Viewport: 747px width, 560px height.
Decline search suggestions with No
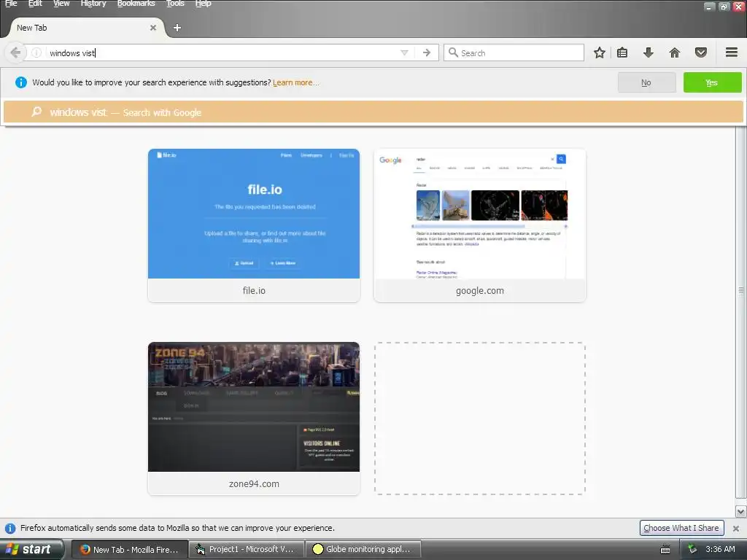(646, 82)
